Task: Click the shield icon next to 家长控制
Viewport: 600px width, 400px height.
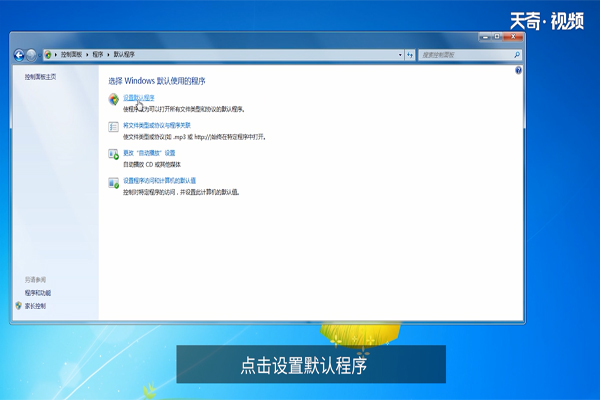Action: pos(18,305)
